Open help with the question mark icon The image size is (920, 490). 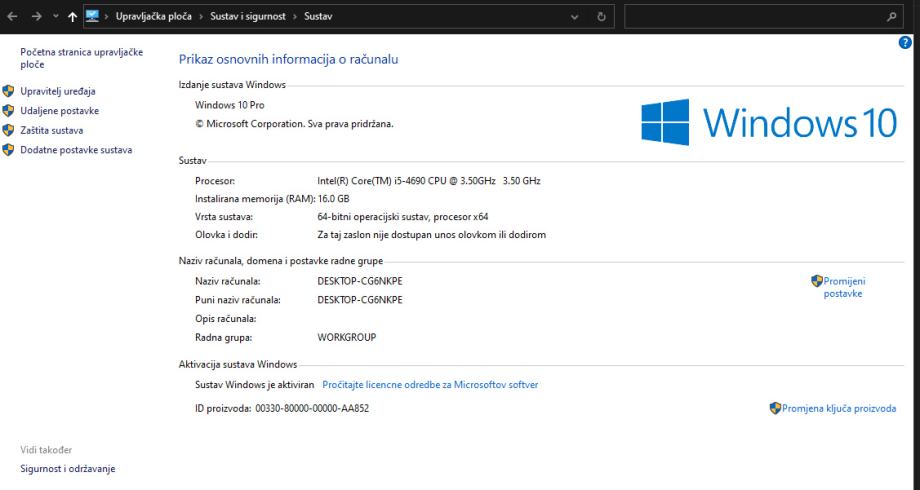[905, 42]
